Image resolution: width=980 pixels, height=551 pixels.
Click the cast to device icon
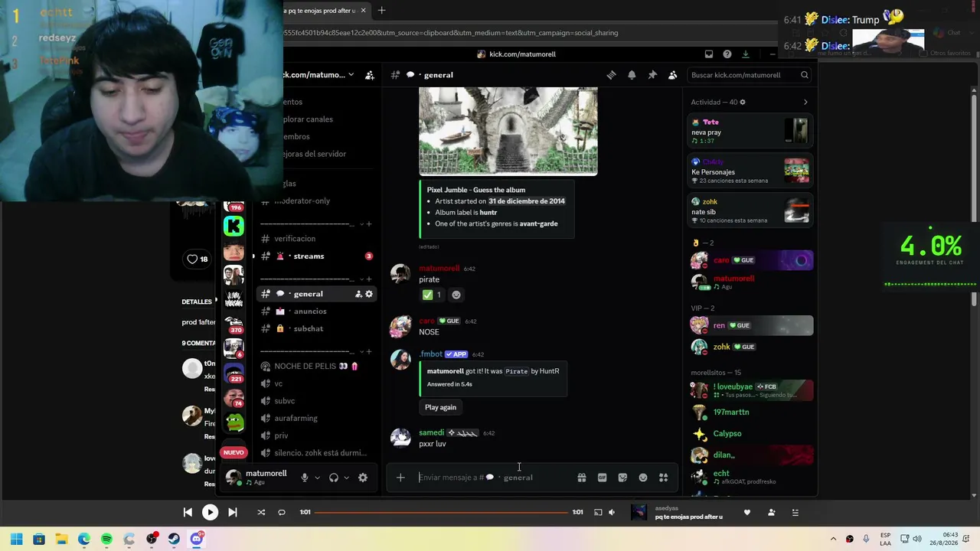pyautogui.click(x=598, y=512)
